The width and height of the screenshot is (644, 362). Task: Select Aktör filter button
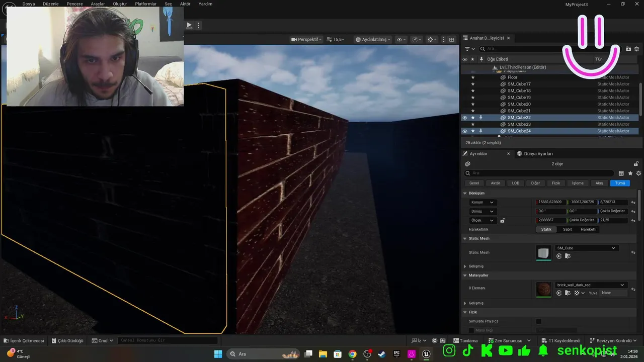pyautogui.click(x=496, y=183)
